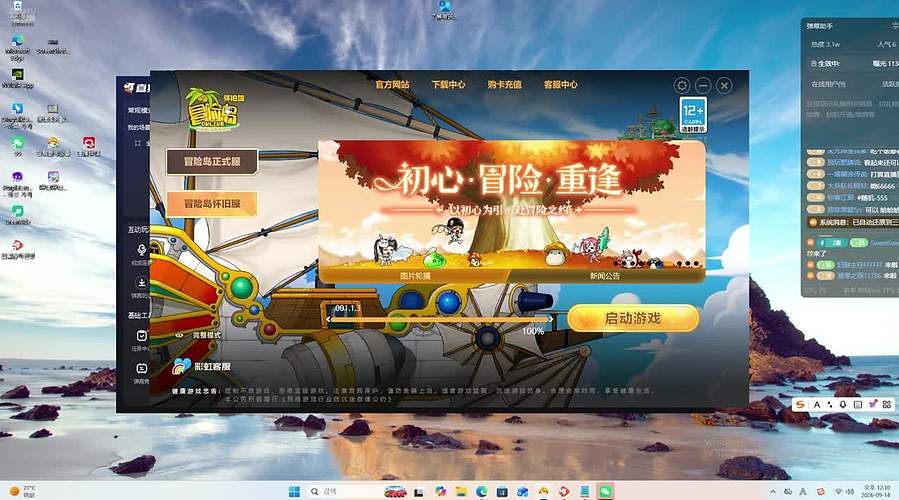Click the Windows Start button
Image resolution: width=899 pixels, height=500 pixels.
[294, 491]
